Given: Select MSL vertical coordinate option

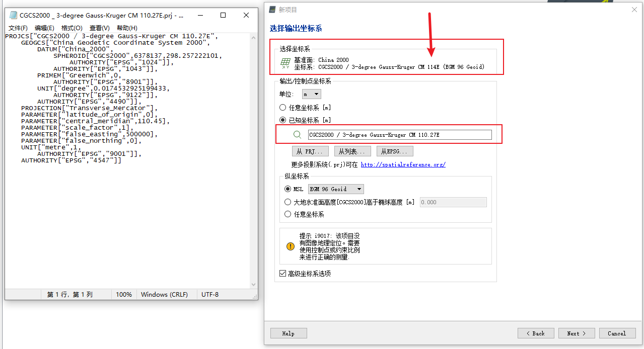Looking at the screenshot, I should (x=288, y=189).
